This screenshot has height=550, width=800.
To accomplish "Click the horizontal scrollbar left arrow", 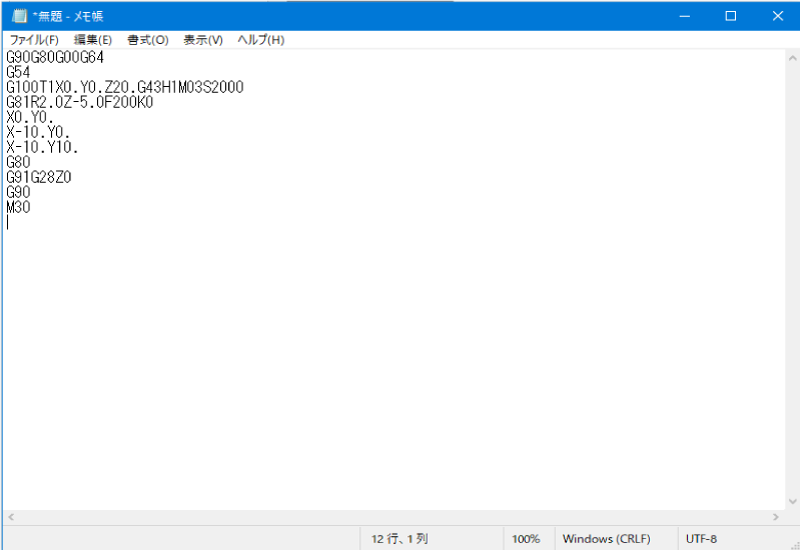I will (x=11, y=517).
